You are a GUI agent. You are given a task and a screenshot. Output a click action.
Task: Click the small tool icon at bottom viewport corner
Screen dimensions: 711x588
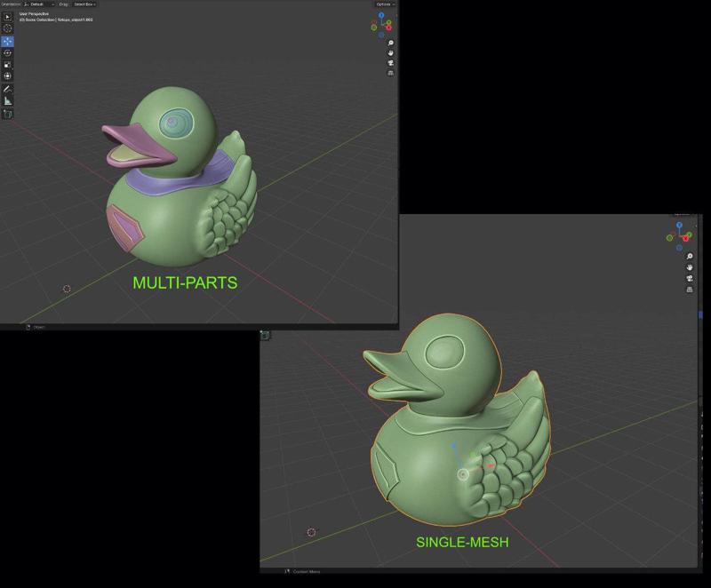pyautogui.click(x=265, y=335)
